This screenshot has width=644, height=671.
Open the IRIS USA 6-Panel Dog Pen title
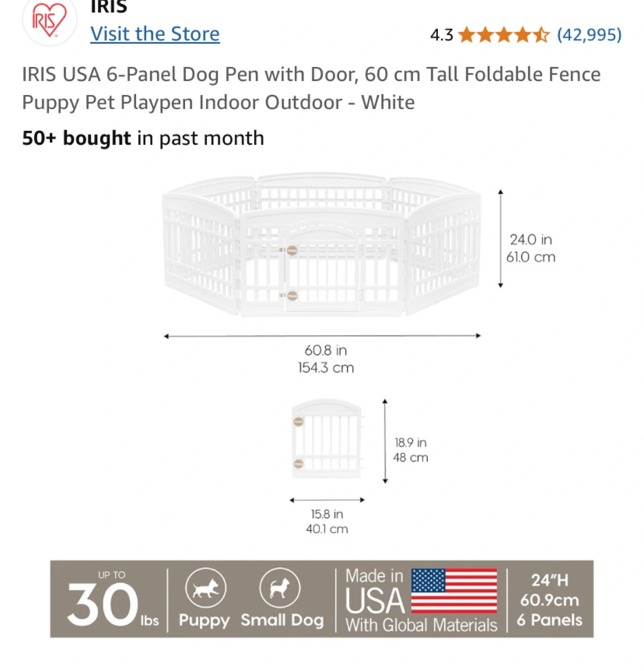tap(311, 88)
